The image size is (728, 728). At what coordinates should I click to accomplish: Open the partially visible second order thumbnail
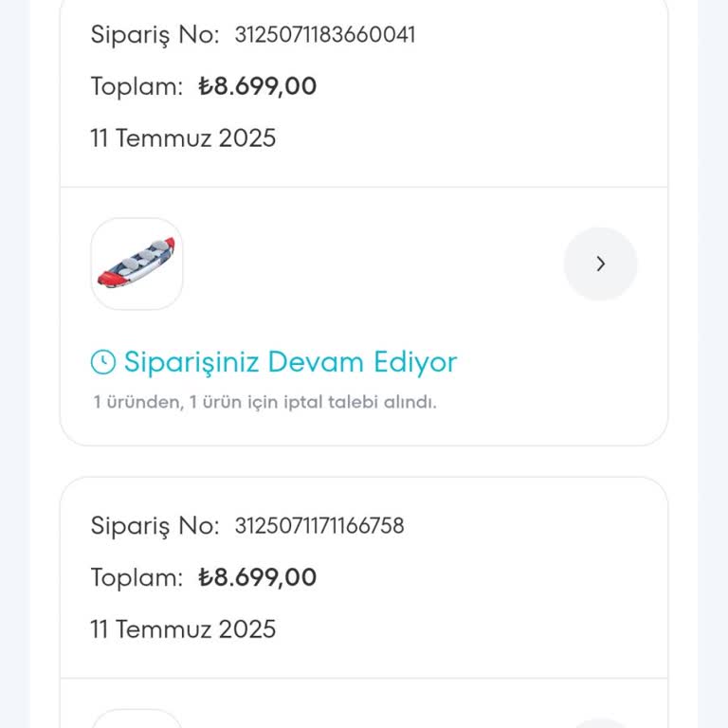pyautogui.click(x=136, y=719)
